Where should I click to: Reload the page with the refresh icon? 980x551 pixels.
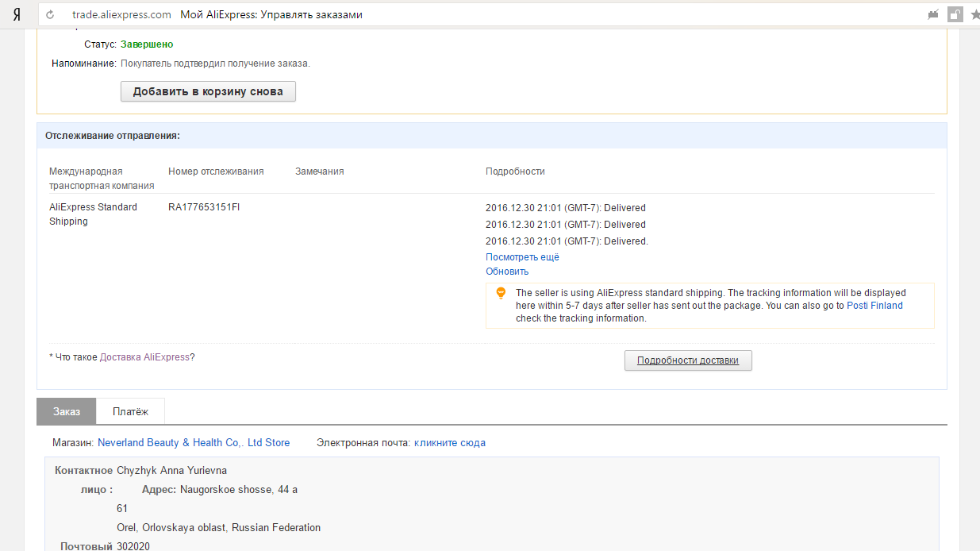coord(51,14)
